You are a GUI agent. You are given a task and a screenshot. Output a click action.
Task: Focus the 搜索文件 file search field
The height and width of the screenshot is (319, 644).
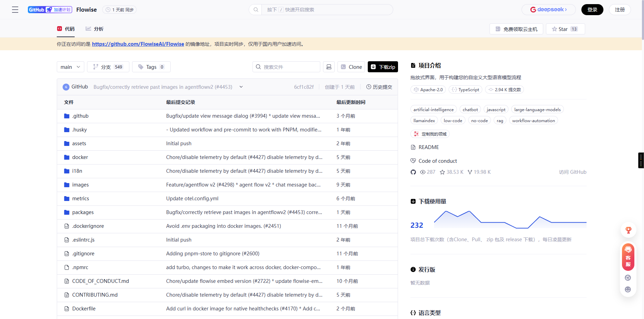point(286,67)
